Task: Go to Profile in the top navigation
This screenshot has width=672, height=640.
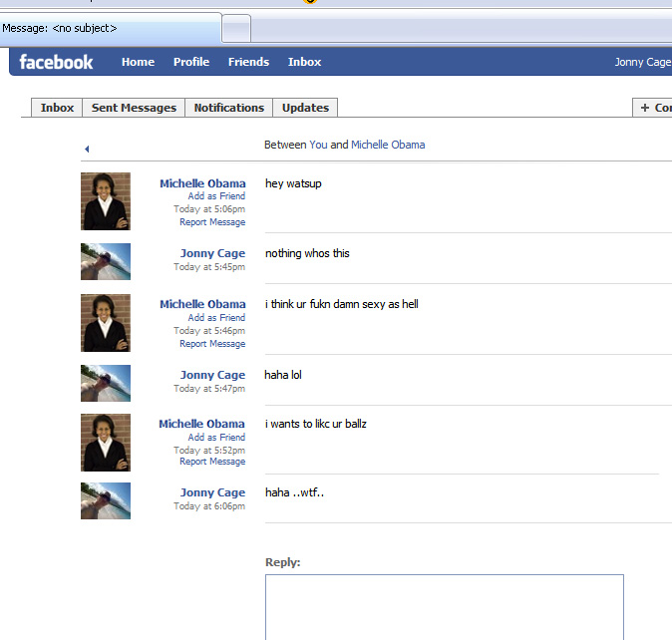Action: [190, 62]
